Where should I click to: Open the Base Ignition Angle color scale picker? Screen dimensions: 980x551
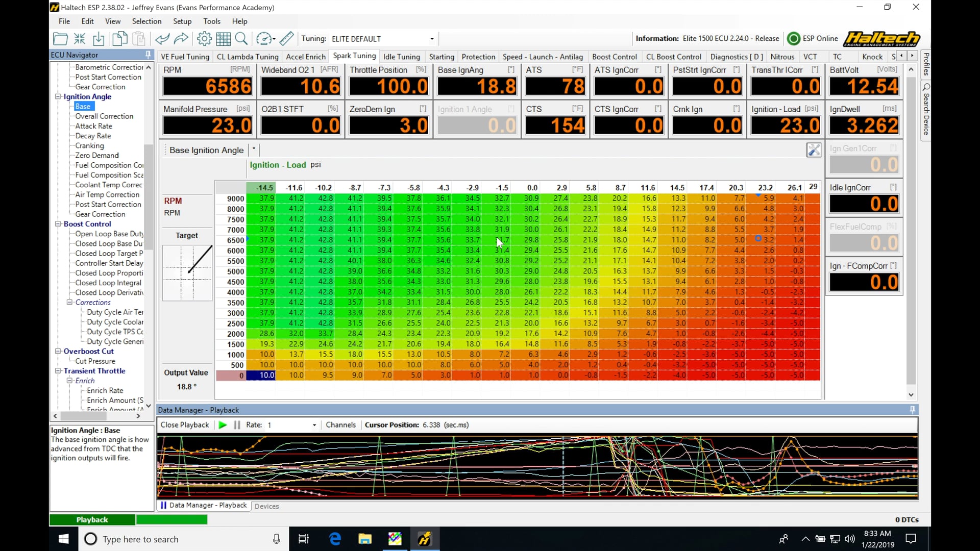coord(814,149)
